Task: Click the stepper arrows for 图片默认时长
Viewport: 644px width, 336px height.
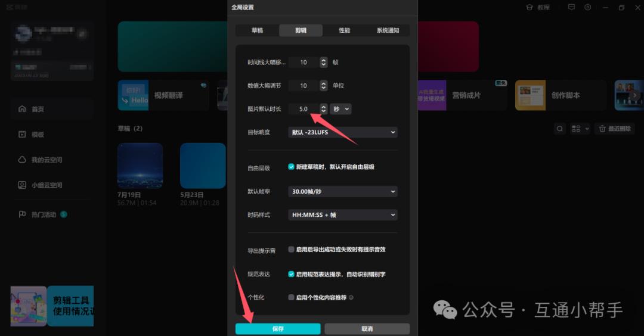Action: coord(324,109)
